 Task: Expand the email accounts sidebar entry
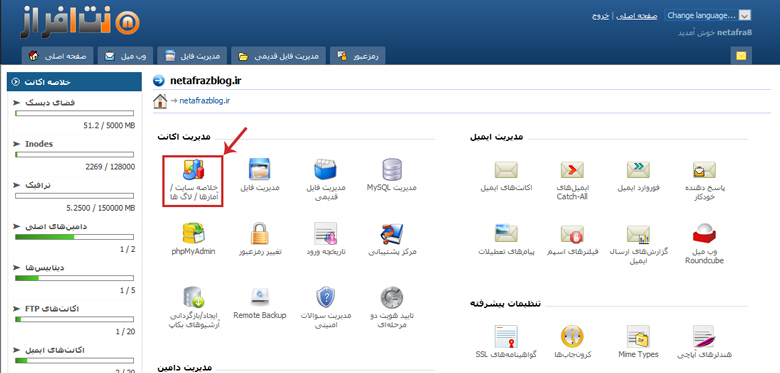pyautogui.click(x=16, y=350)
